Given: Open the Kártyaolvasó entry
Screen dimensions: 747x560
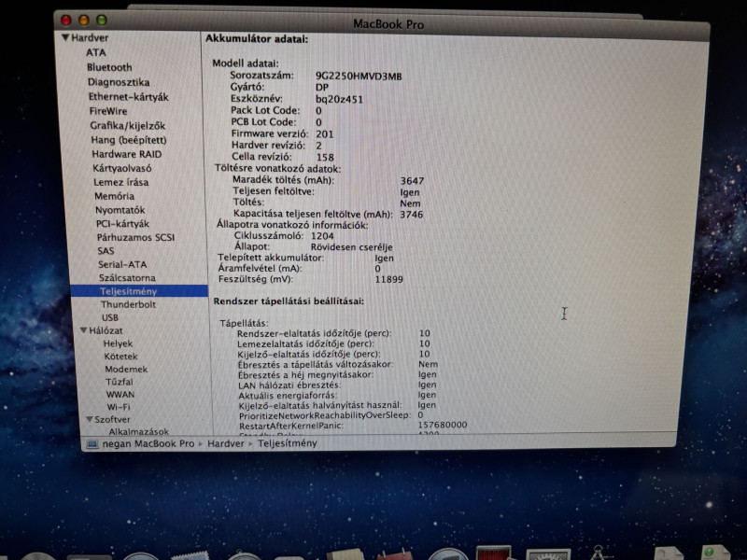Looking at the screenshot, I should [122, 168].
